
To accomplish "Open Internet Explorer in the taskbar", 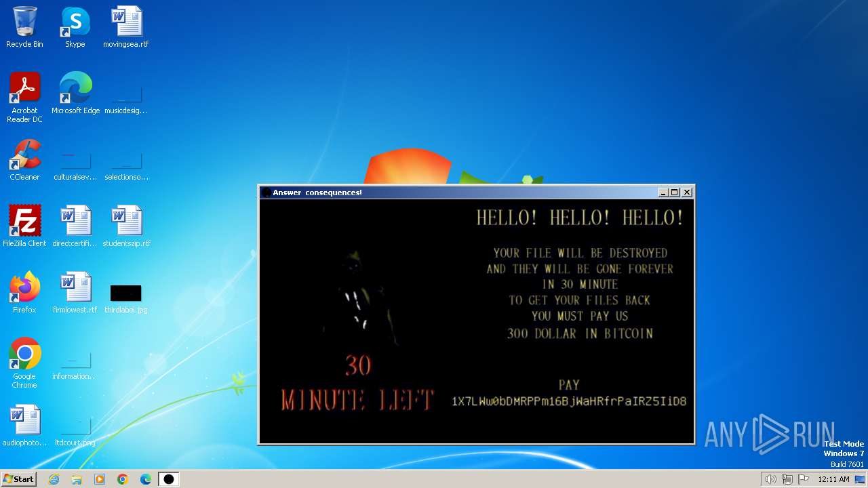I will tap(54, 479).
